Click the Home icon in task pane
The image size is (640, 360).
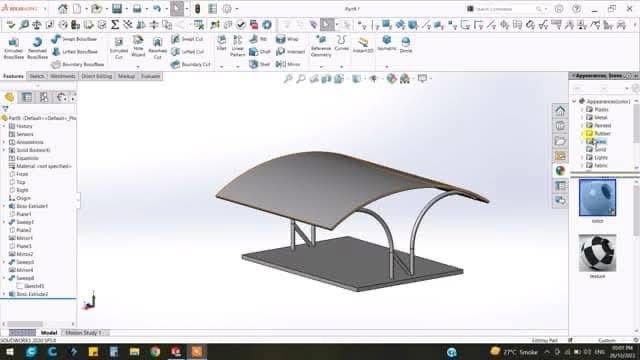point(560,111)
